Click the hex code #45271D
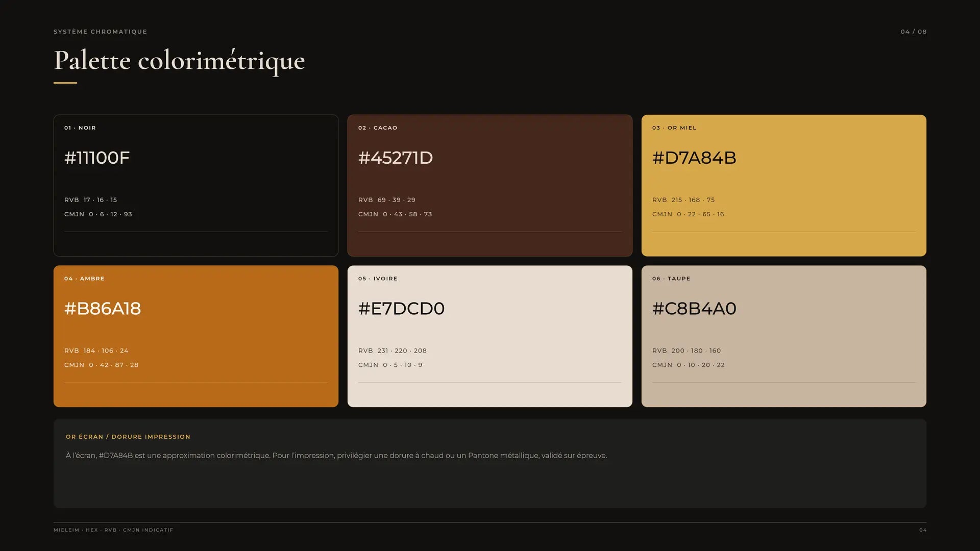 (396, 158)
